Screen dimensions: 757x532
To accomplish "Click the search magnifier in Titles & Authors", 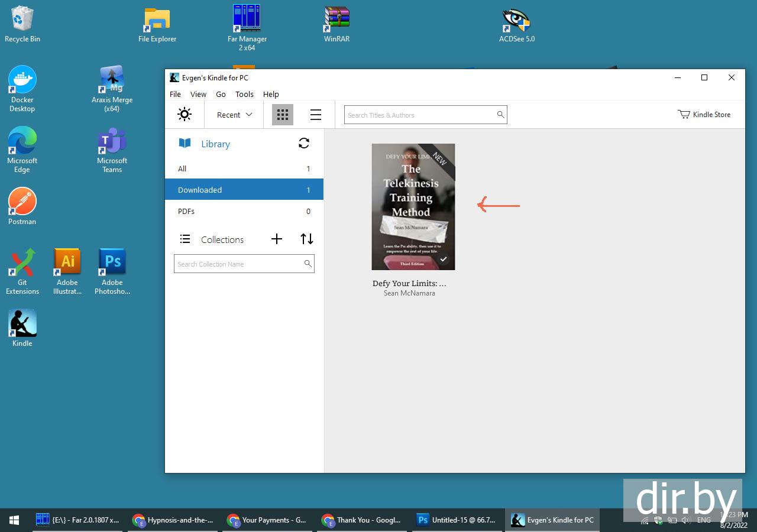I will point(500,115).
